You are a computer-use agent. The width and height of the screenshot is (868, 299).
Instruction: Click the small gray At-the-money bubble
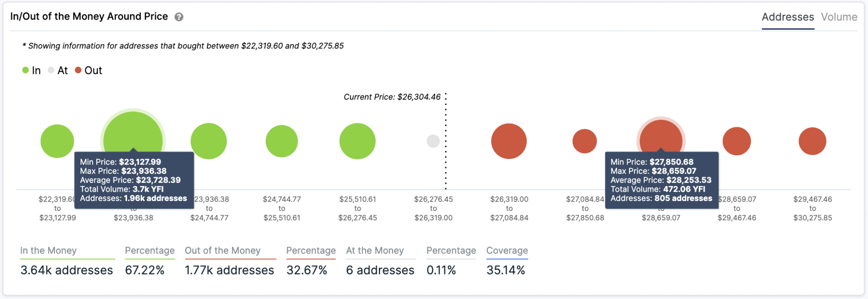433,141
